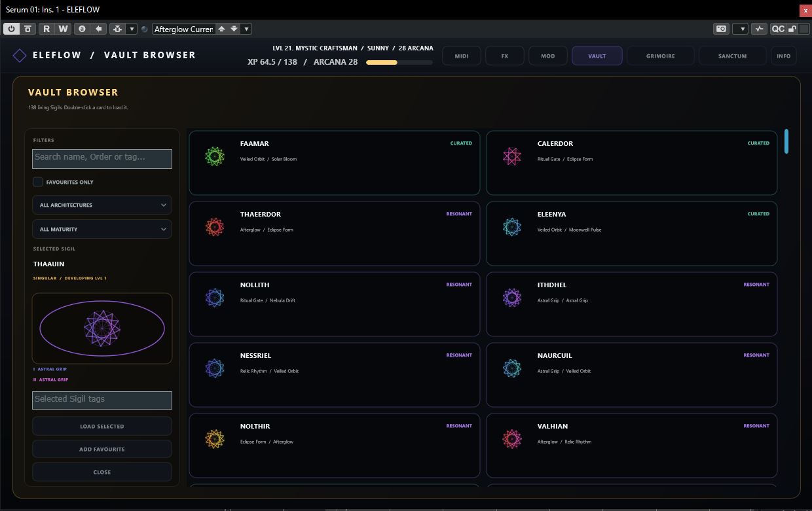
Task: Click the THAAUIN sigil preview thumbnail
Action: [102, 328]
